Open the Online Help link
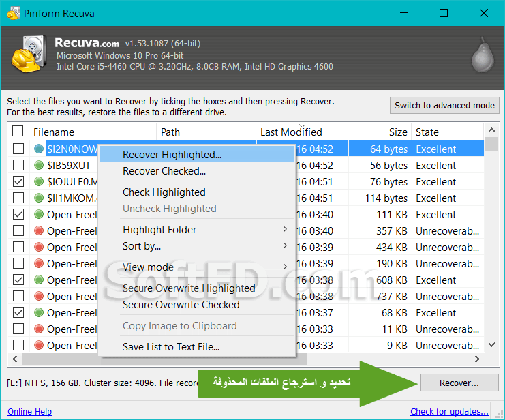 pos(29,411)
